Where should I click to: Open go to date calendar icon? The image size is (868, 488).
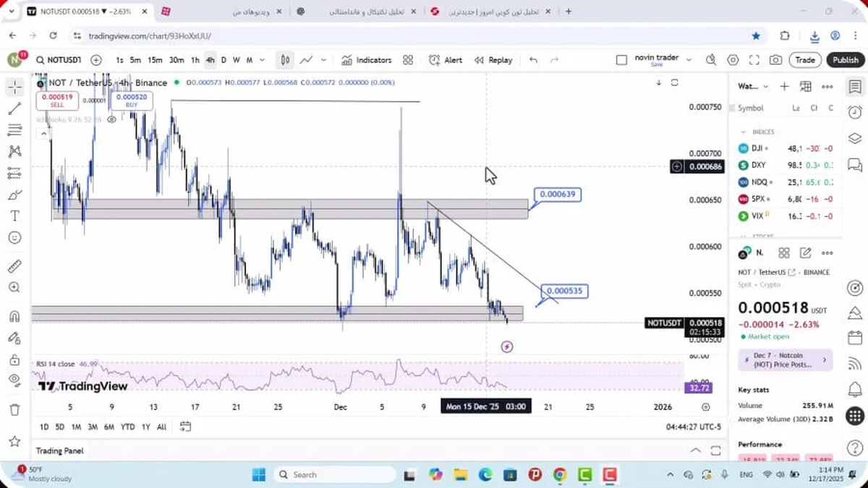point(186,426)
